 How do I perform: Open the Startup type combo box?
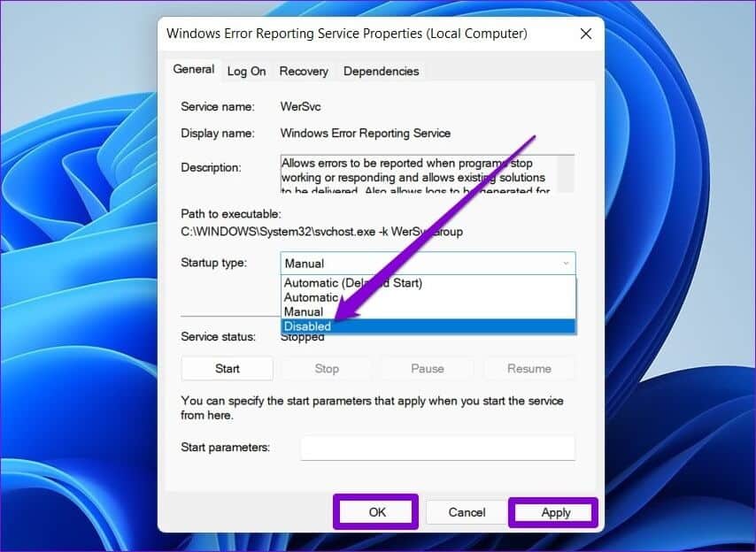coord(428,264)
